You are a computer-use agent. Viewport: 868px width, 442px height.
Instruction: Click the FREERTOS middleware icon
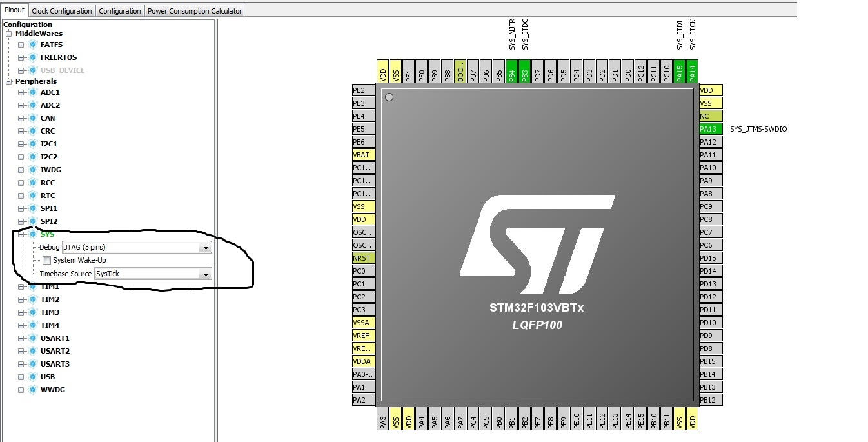click(x=32, y=57)
